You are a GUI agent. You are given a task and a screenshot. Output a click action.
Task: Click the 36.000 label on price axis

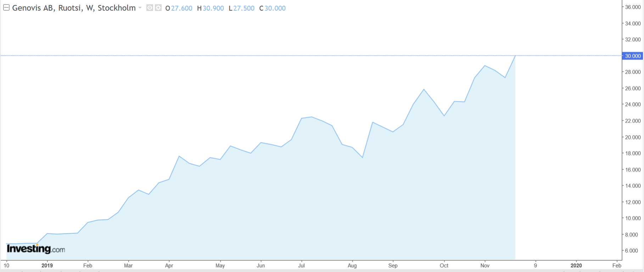[x=633, y=7]
